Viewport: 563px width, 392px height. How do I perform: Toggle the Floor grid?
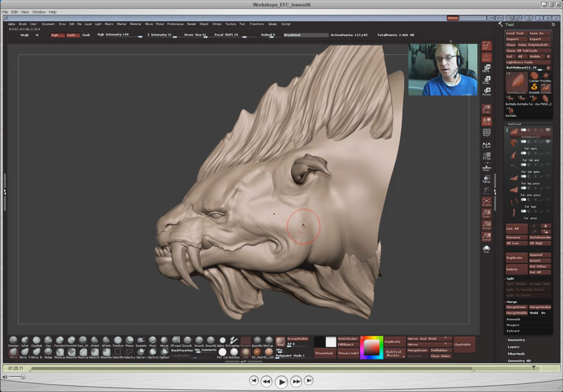click(486, 168)
